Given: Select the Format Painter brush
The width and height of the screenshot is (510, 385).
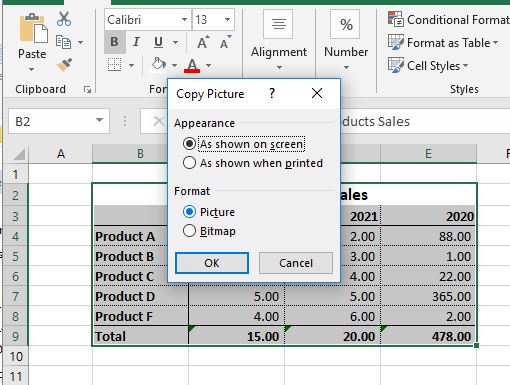Looking at the screenshot, I should [x=64, y=65].
